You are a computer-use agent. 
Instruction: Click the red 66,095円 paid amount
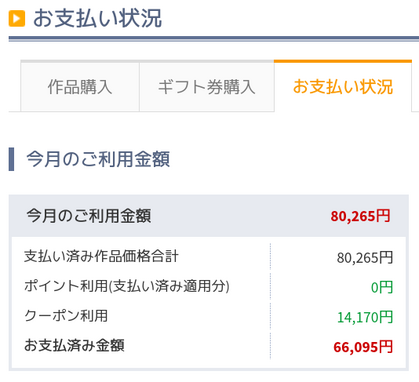point(363,347)
